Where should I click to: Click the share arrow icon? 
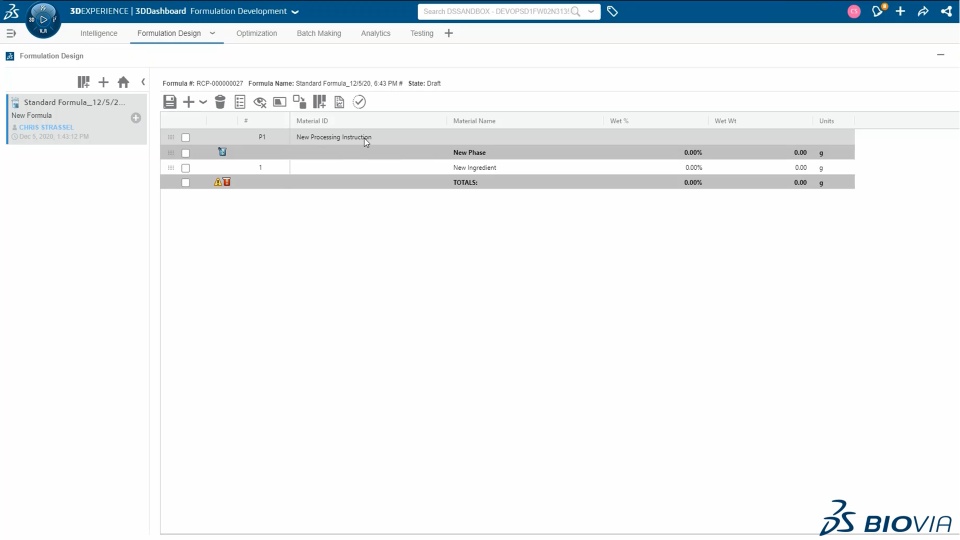coord(923,11)
